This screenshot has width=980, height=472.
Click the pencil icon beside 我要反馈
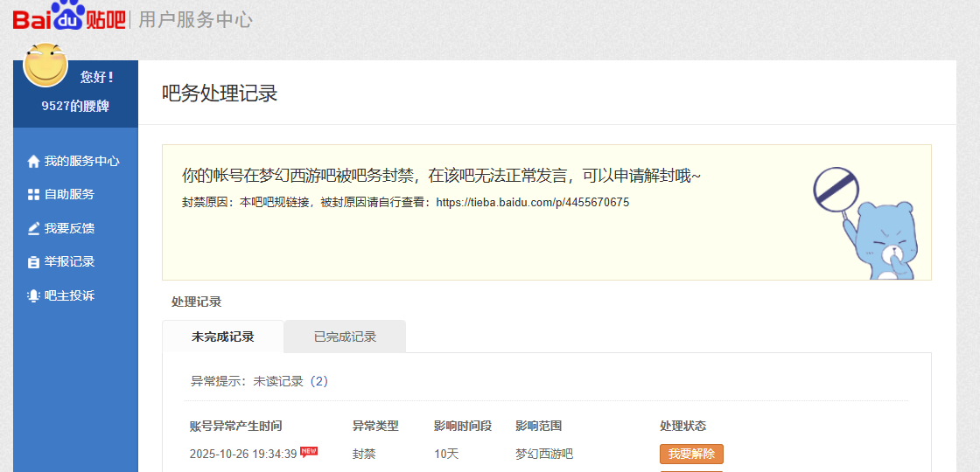[x=33, y=229]
